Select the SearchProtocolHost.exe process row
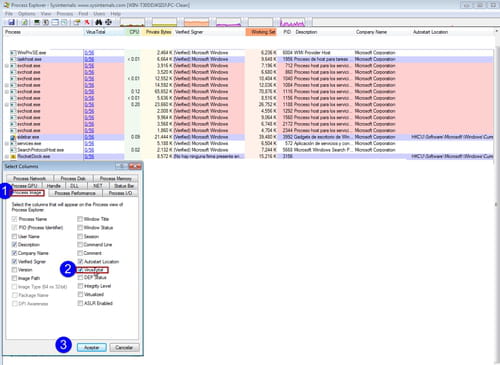This screenshot has height=365, width=500. click(249, 150)
